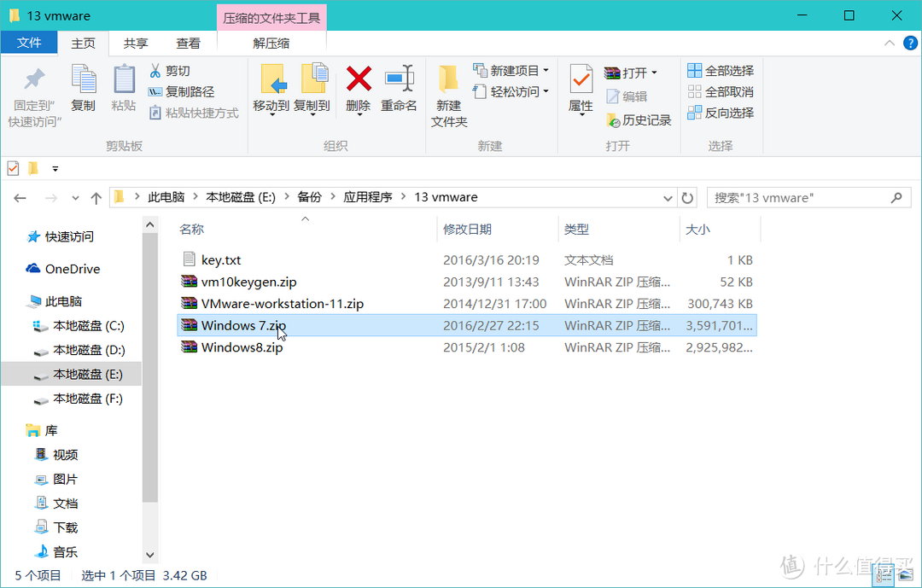
Task: Click the 应用程序 breadcrumb in the address bar
Action: coord(367,198)
